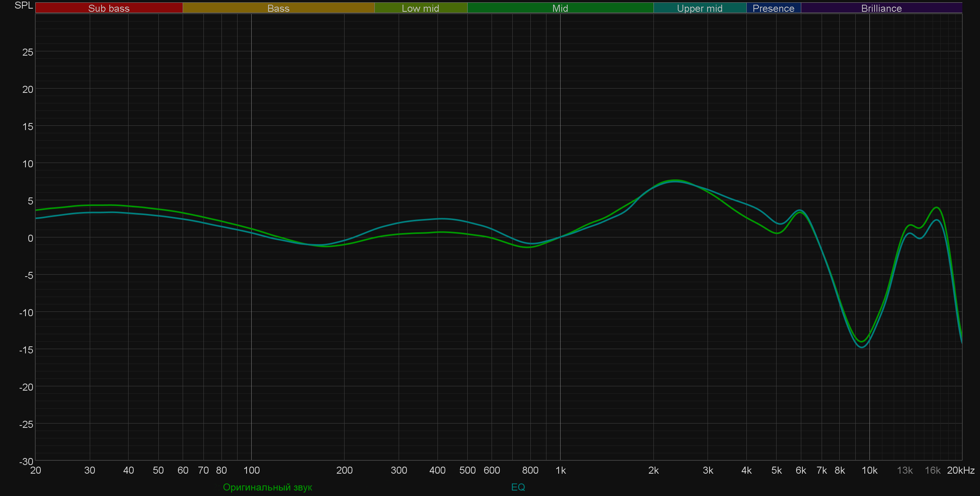Click the Low mid band header
This screenshot has width=980, height=496.
[420, 8]
